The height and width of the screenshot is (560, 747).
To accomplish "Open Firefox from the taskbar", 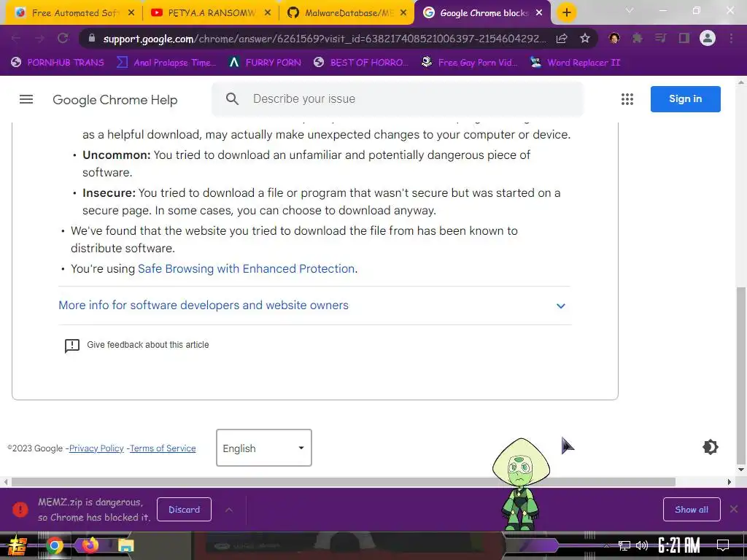I will pos(90,545).
